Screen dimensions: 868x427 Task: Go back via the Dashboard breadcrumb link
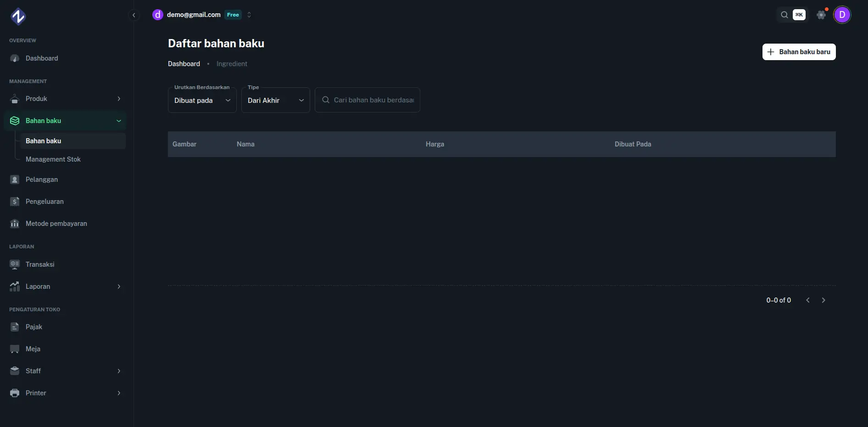pyautogui.click(x=184, y=64)
